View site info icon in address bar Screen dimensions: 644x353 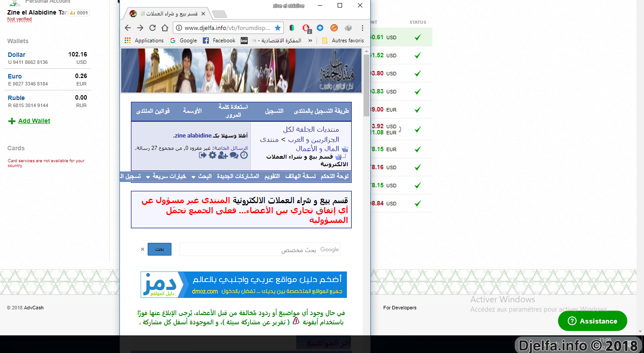(179, 28)
